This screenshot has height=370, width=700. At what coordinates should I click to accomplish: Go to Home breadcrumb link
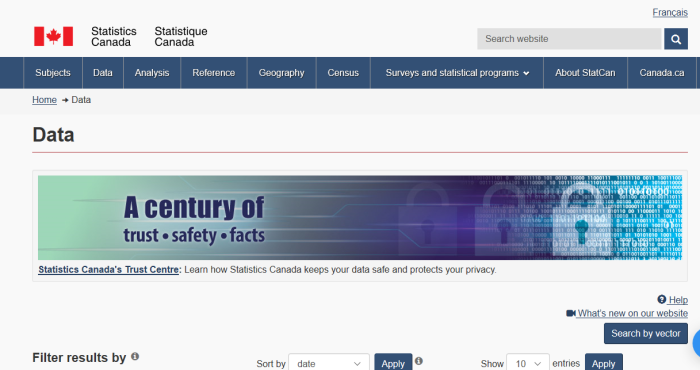pos(44,100)
